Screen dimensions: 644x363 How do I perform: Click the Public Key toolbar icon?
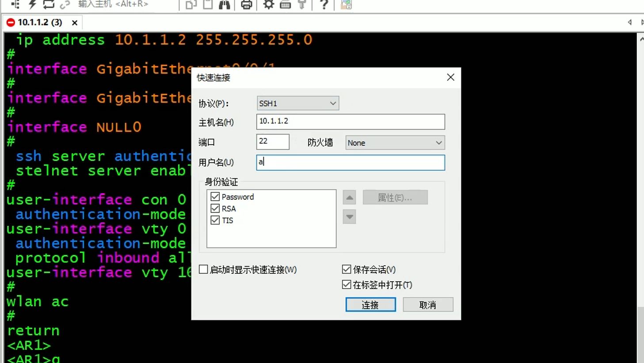302,4
